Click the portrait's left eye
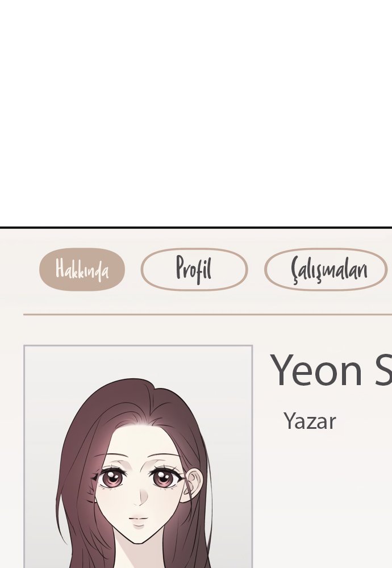The width and height of the screenshot is (392, 568). click(x=111, y=478)
